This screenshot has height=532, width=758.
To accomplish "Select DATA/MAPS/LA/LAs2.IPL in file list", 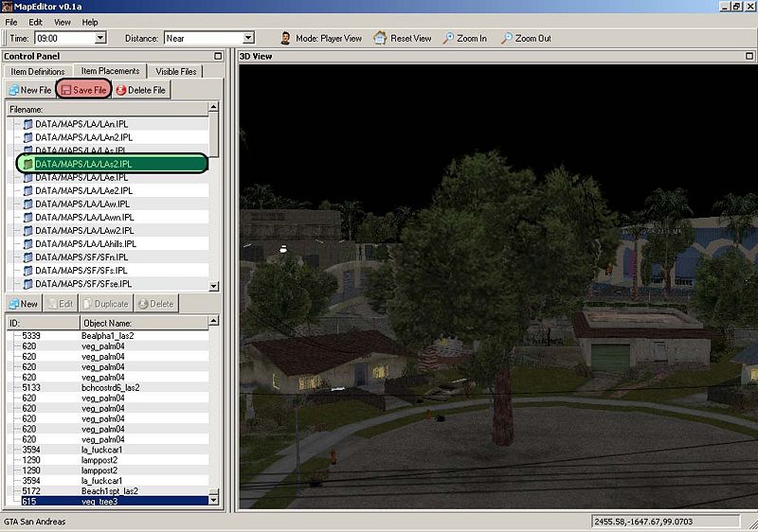I will coord(83,164).
